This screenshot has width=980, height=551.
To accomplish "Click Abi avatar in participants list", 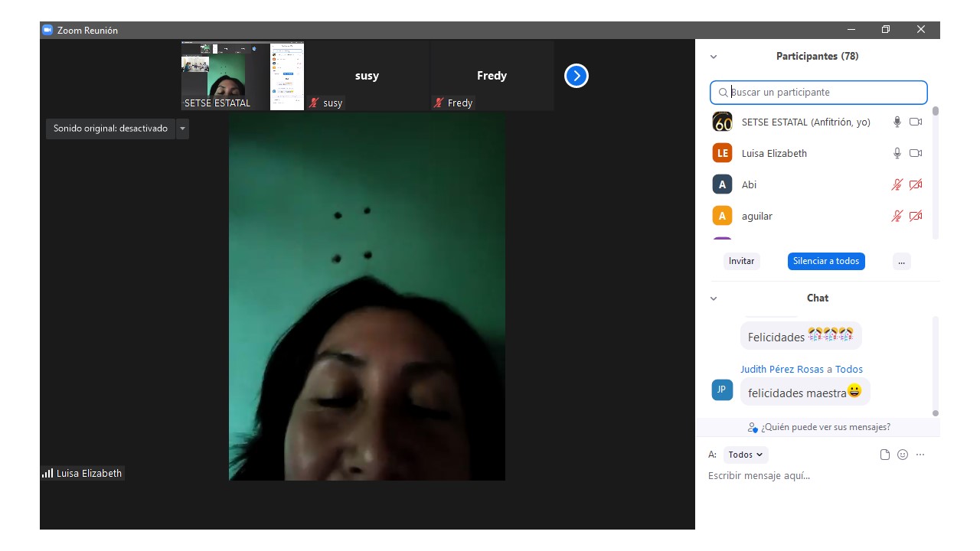I will click(722, 184).
